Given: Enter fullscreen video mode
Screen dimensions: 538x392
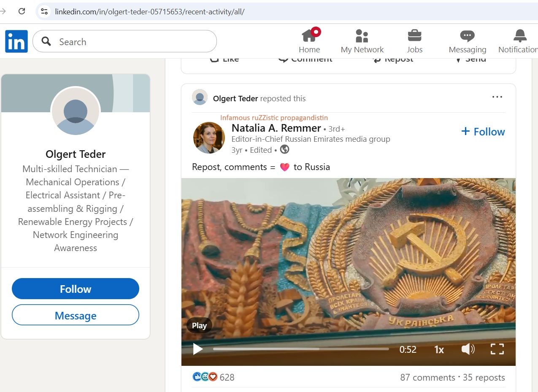Looking at the screenshot, I should 497,349.
